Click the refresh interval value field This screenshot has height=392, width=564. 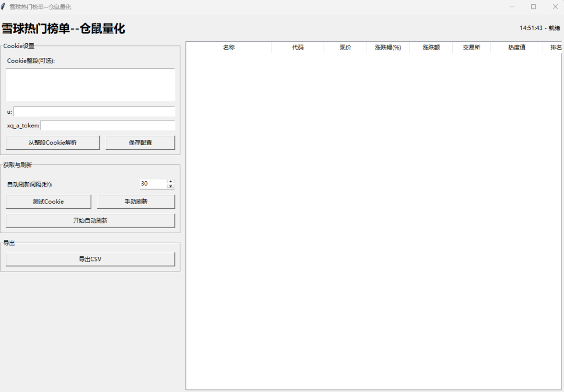tap(152, 184)
